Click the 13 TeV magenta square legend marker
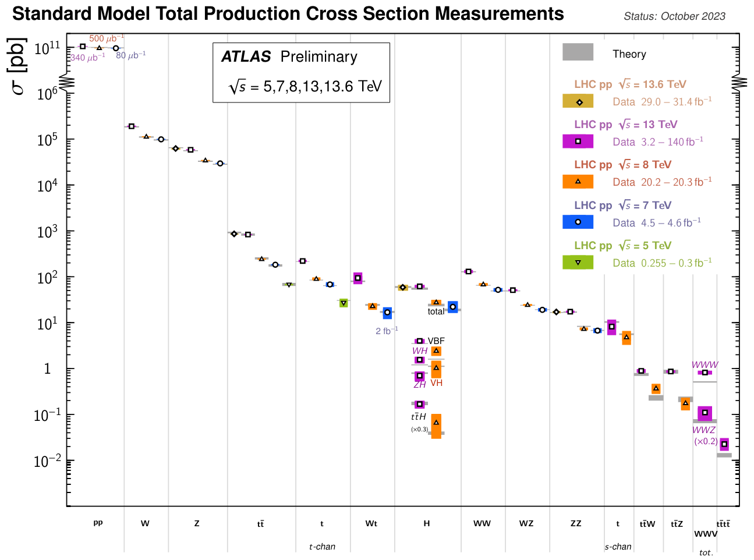Image resolution: width=754 pixels, height=560 pixels. pos(578,141)
